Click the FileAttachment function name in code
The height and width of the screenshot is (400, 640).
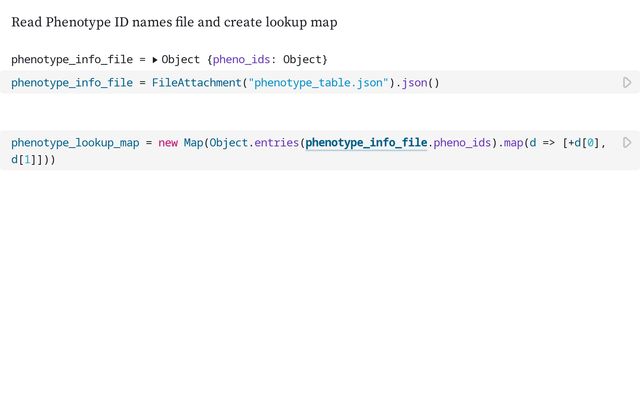pos(196,83)
